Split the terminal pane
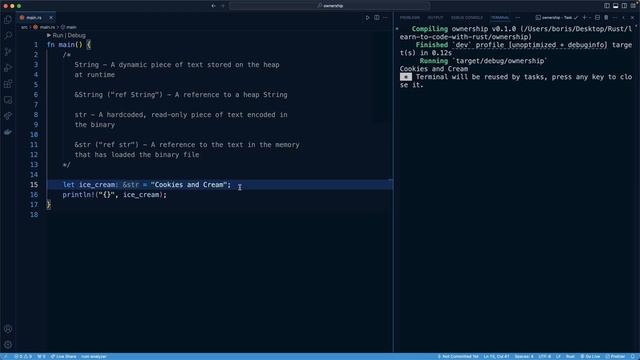Image resolution: width=640 pixels, height=360 pixels. [598, 18]
